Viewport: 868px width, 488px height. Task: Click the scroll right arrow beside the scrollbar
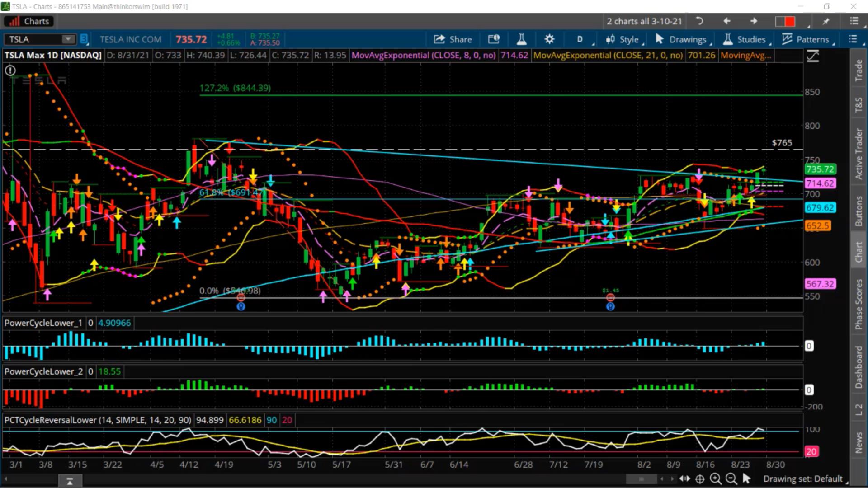pos(672,479)
